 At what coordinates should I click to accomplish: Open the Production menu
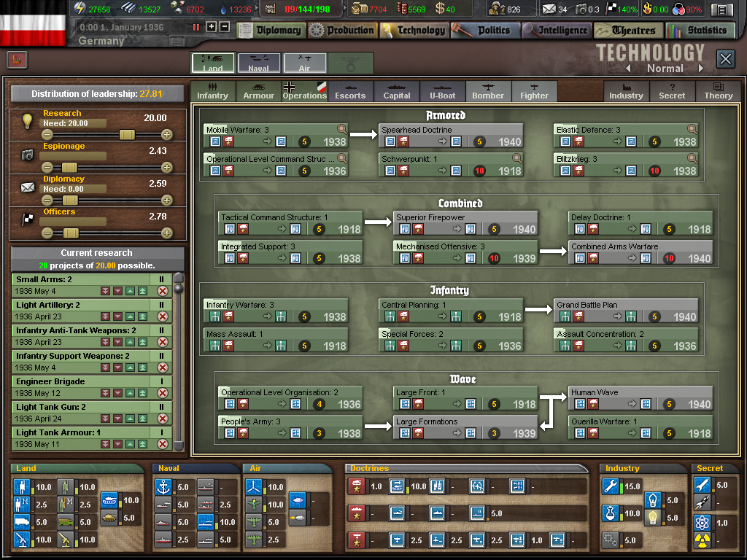tap(343, 31)
